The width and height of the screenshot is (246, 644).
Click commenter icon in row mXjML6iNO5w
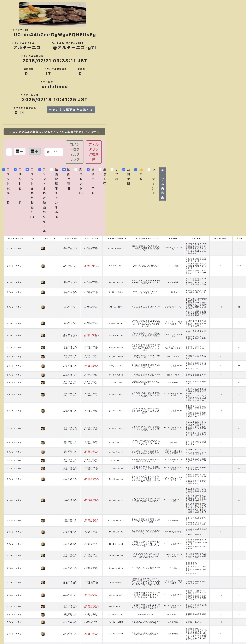pyautogui.click(x=43, y=469)
